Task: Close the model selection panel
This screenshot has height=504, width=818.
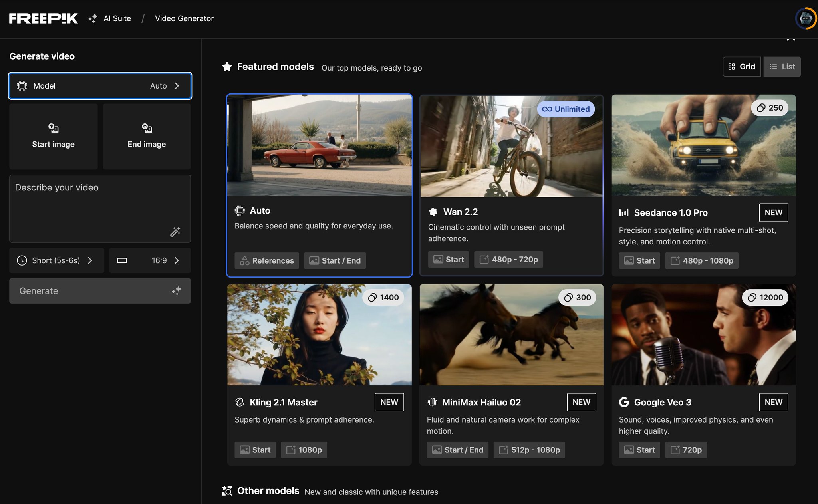Action: tap(791, 38)
